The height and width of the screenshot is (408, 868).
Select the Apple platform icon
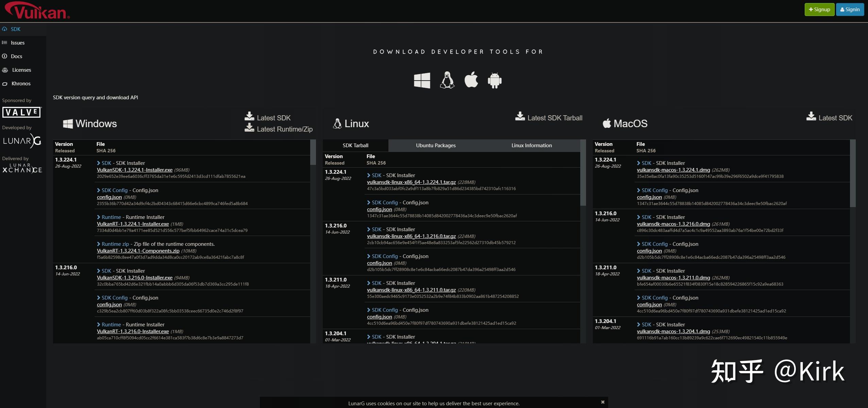click(x=471, y=80)
